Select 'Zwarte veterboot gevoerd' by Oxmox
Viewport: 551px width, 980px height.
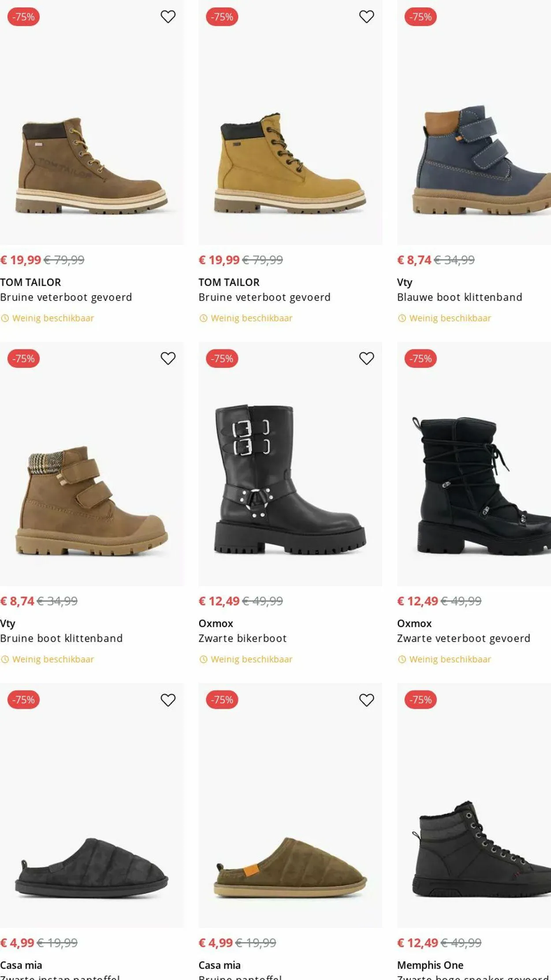tap(463, 638)
